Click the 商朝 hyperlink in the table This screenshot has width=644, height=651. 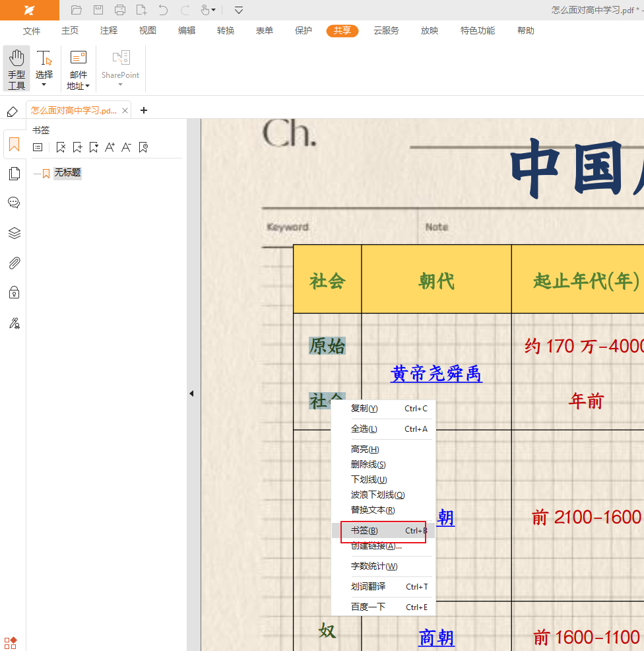click(x=436, y=638)
